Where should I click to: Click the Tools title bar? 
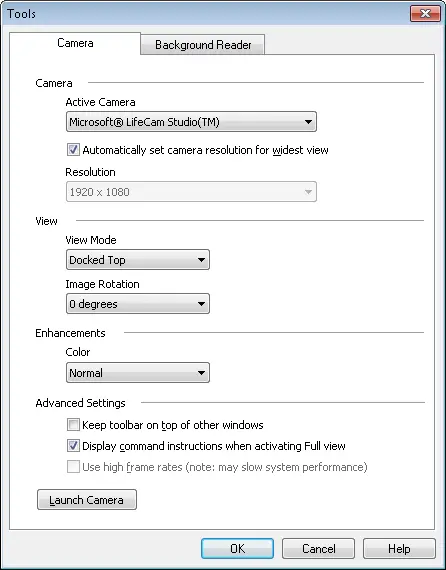pyautogui.click(x=204, y=14)
